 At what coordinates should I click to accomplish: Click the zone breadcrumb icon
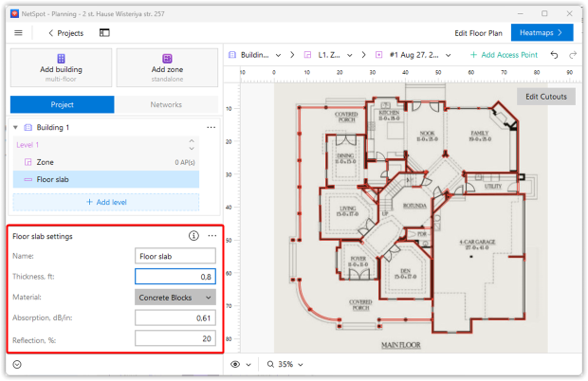pyautogui.click(x=307, y=55)
